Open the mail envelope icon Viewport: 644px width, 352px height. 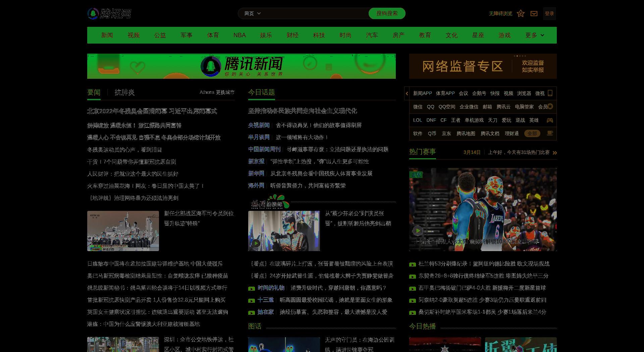[534, 13]
